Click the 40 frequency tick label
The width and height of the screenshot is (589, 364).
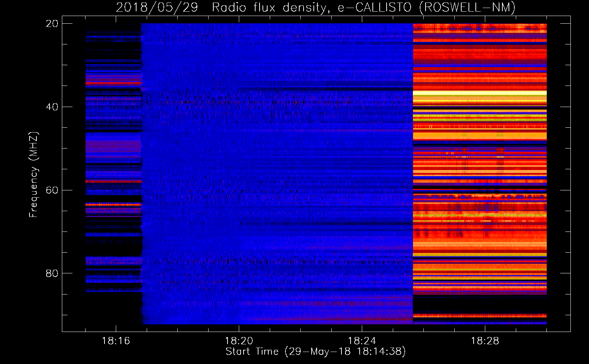[52, 107]
